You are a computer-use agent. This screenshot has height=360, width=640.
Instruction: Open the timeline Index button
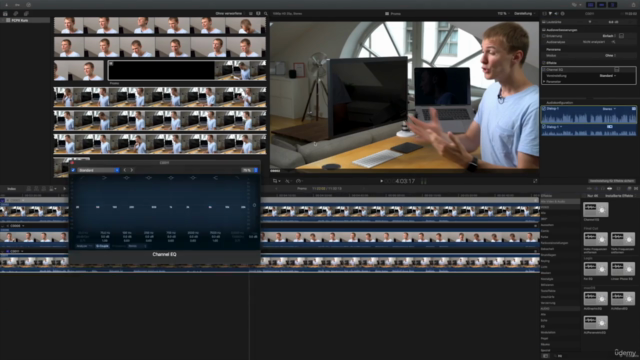tap(11, 189)
